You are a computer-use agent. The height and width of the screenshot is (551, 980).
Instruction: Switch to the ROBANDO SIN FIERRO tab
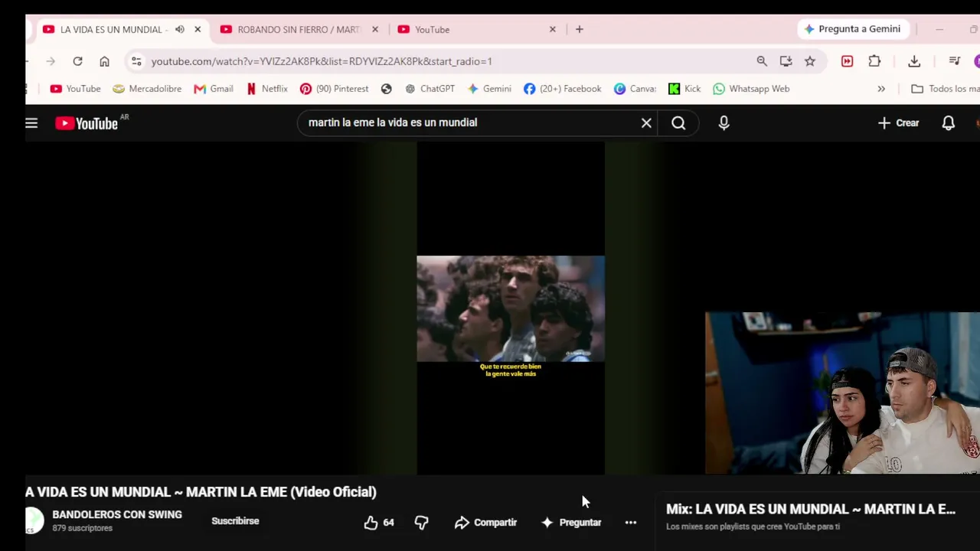[x=290, y=29]
